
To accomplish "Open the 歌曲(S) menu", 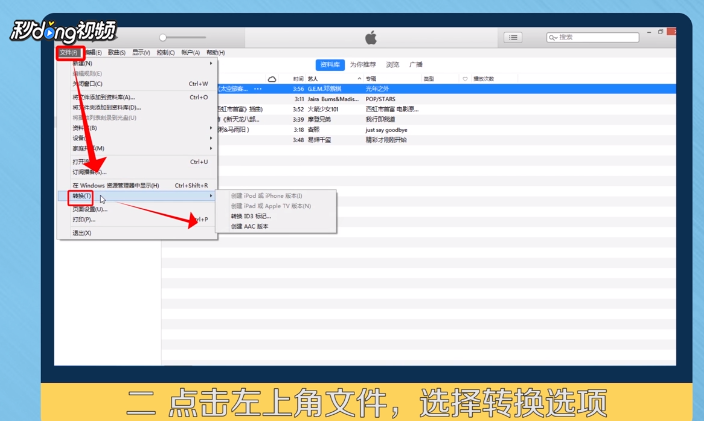I will 117,53.
